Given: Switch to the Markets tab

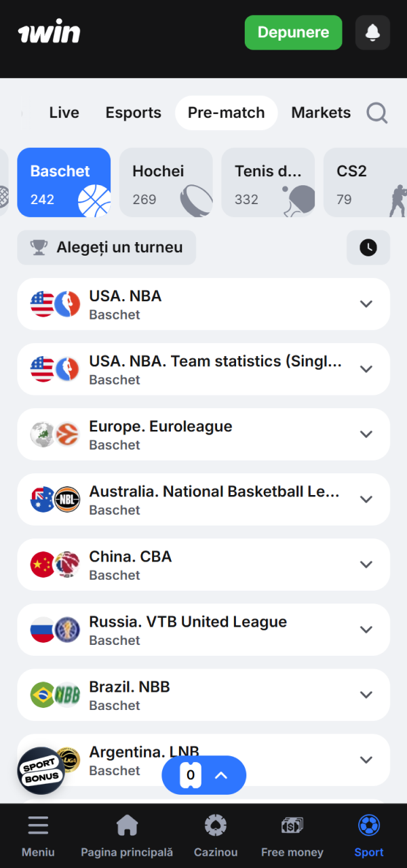Looking at the screenshot, I should pyautogui.click(x=320, y=113).
